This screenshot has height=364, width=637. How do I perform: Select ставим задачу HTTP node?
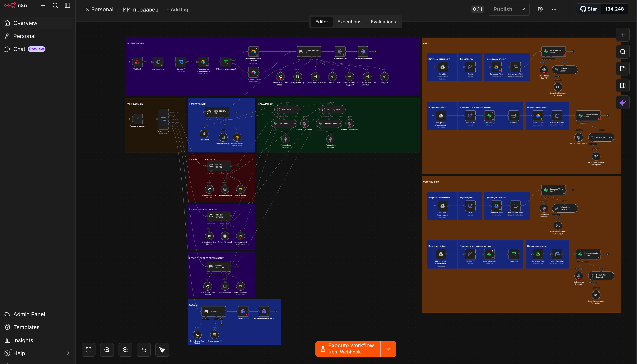(243, 312)
